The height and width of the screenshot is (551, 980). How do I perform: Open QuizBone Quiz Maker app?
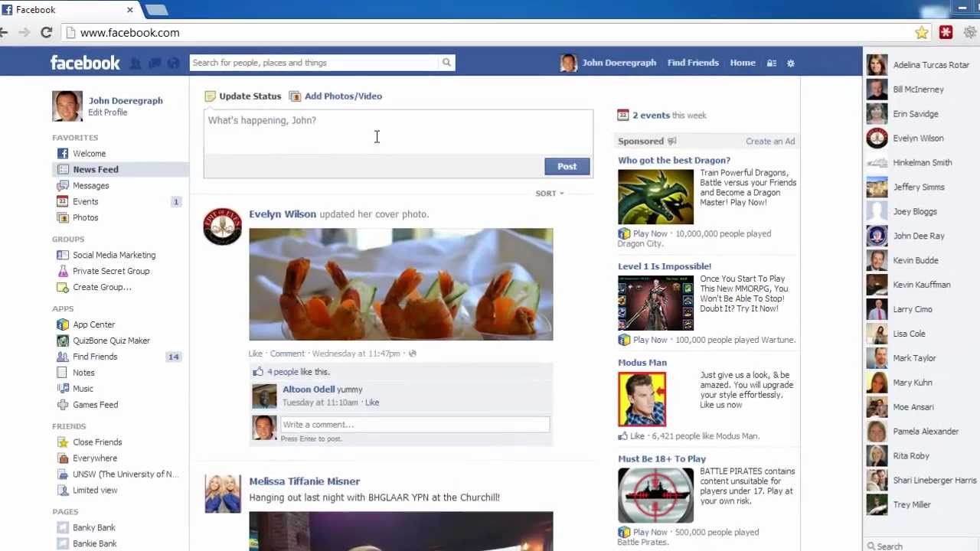(x=111, y=341)
